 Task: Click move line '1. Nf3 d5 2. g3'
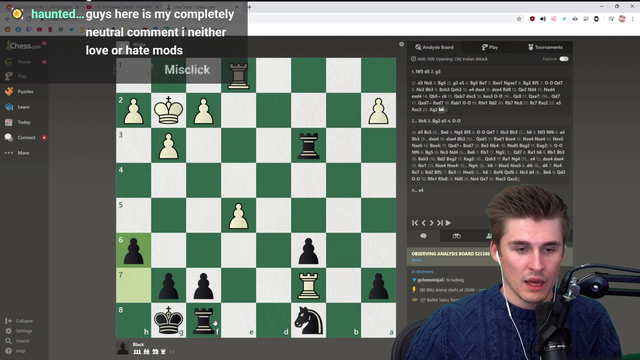(x=426, y=71)
